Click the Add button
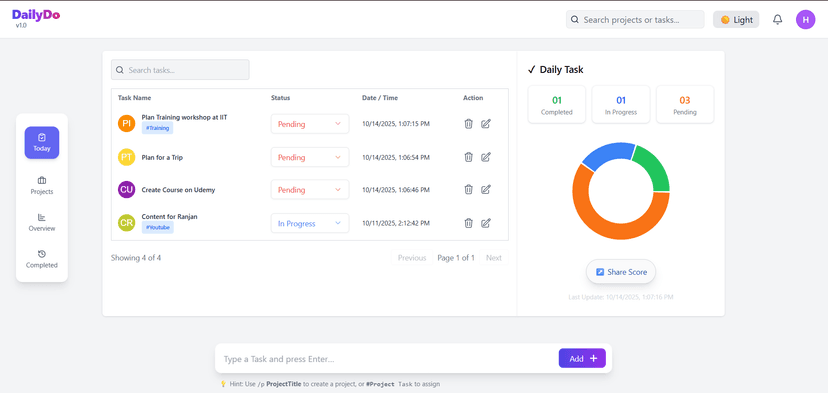The width and height of the screenshot is (828, 393). point(582,358)
